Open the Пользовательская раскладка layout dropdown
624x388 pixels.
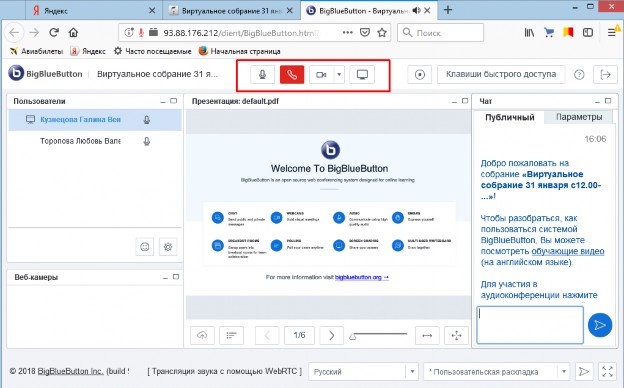coord(497,372)
